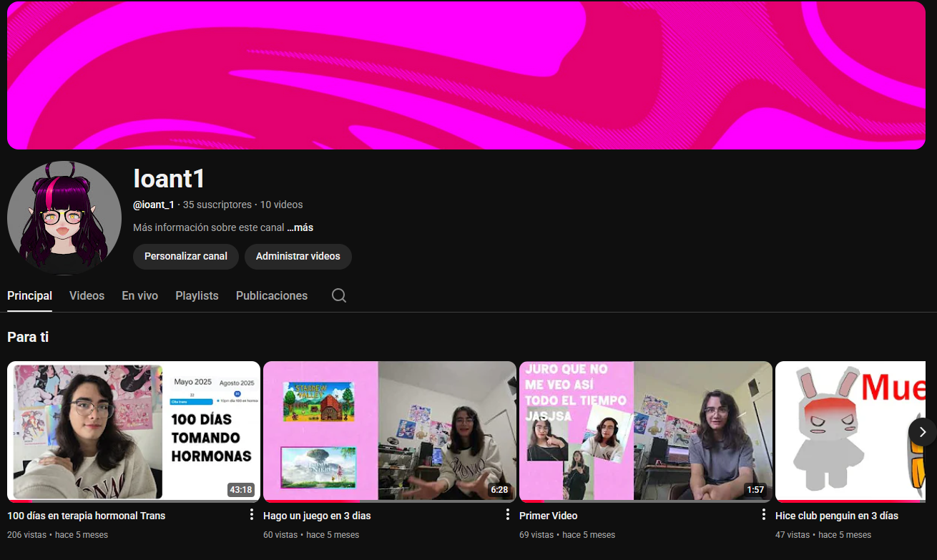This screenshot has height=560, width=937.
Task: Open the '100 DÍAS TOMANDO HORMONAS' video thumbnail
Action: pos(134,431)
